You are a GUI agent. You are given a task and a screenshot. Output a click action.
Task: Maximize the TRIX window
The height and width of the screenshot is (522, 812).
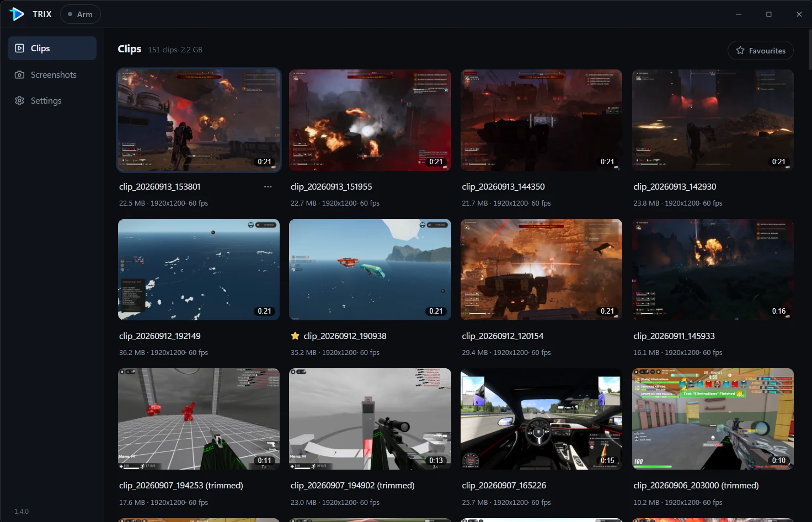[x=769, y=14]
